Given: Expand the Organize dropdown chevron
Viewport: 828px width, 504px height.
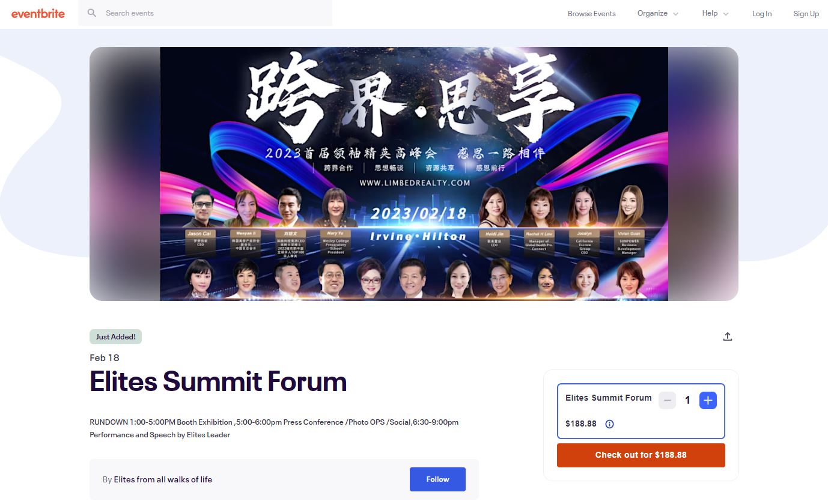Looking at the screenshot, I should tap(676, 14).
